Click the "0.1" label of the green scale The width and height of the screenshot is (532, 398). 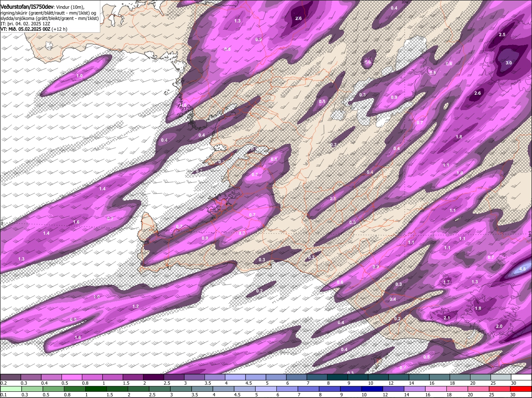tap(4, 395)
